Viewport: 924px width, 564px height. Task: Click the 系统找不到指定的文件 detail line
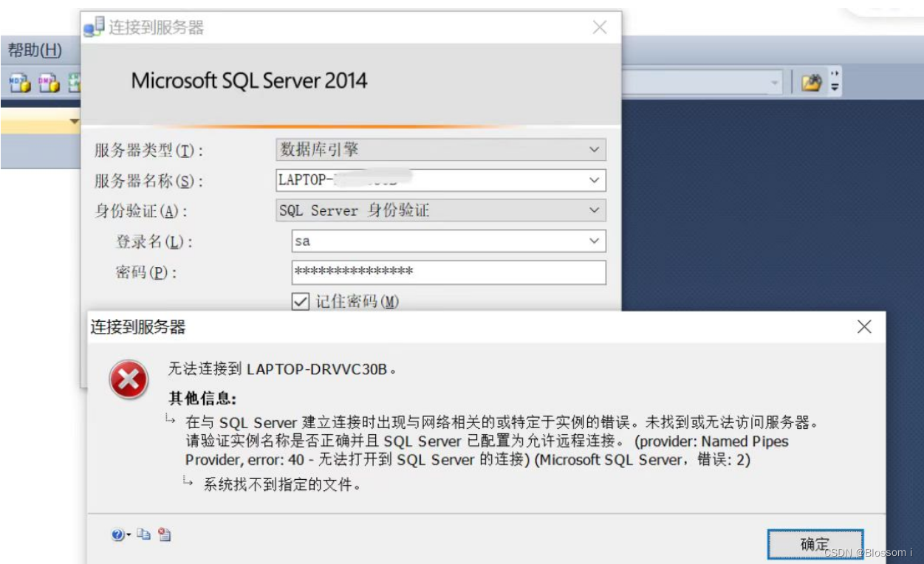click(x=282, y=486)
